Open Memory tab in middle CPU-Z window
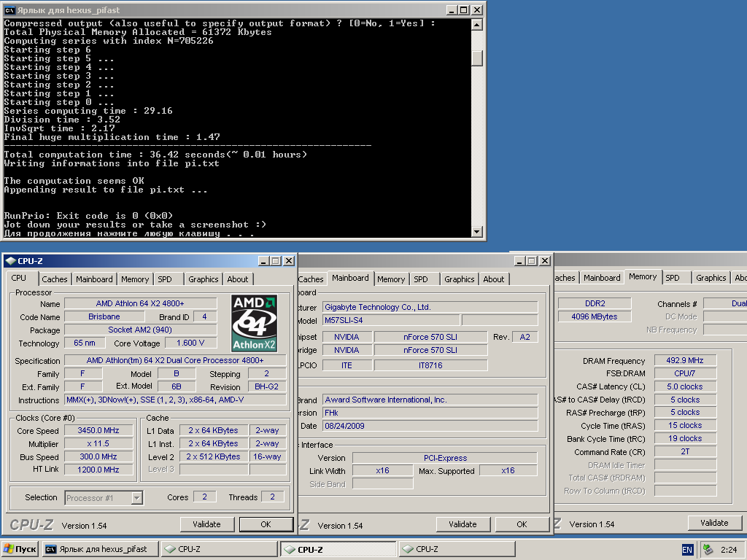This screenshot has width=747, height=560. (391, 279)
